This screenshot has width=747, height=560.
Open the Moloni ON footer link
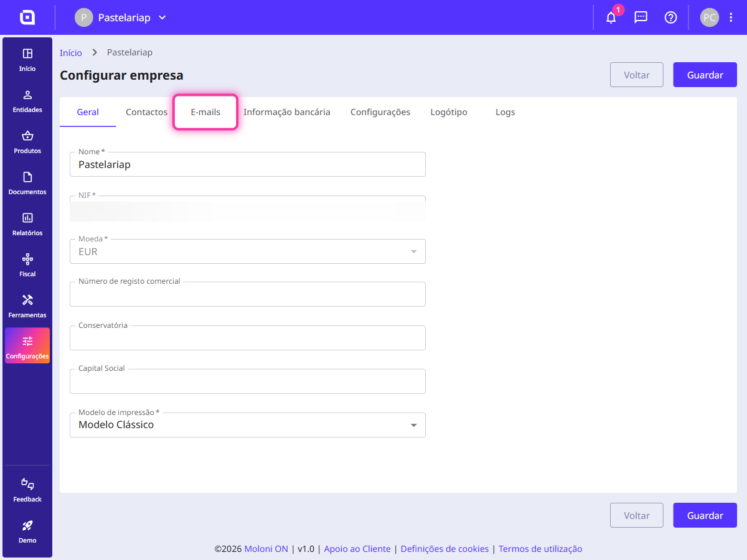266,549
